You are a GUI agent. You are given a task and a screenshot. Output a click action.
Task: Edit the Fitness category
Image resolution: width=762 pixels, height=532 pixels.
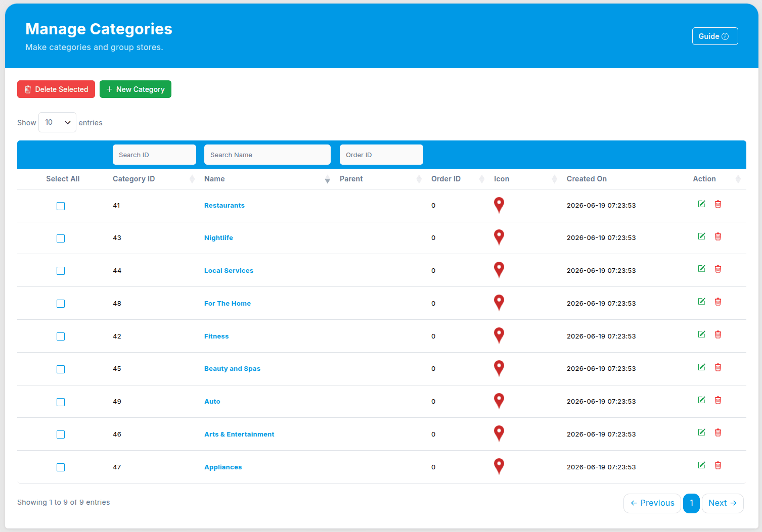click(701, 334)
